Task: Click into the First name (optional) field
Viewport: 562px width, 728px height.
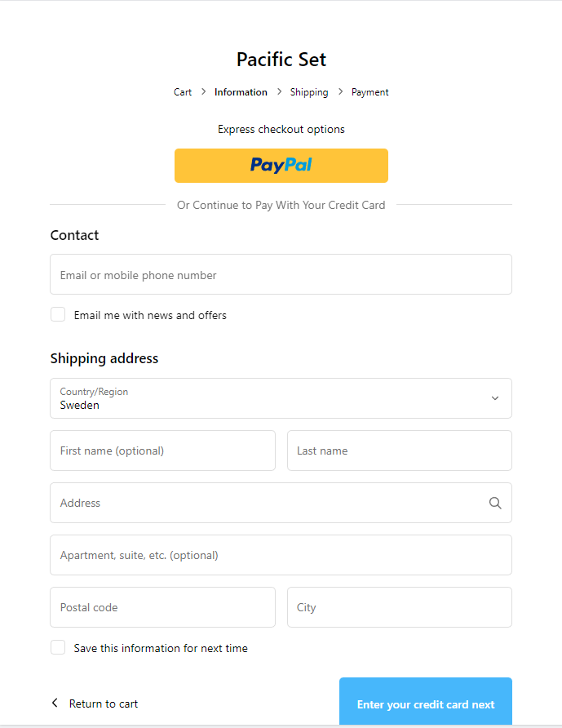Action: pyautogui.click(x=162, y=451)
